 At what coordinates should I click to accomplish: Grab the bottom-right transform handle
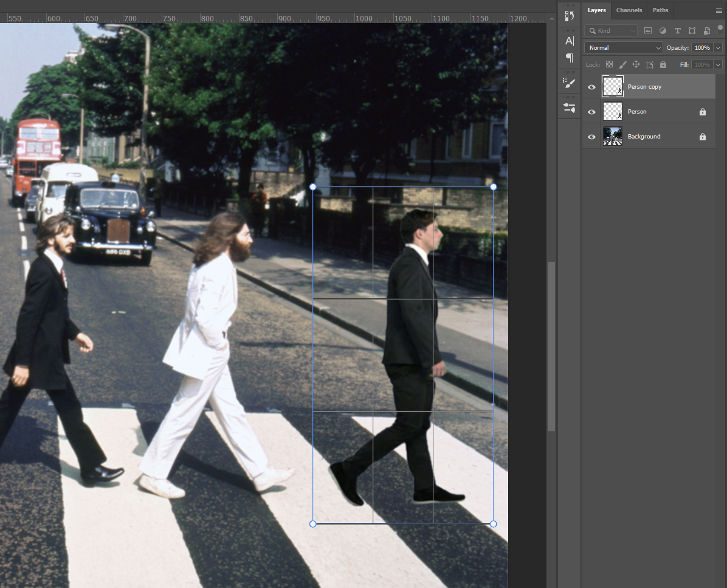point(494,524)
